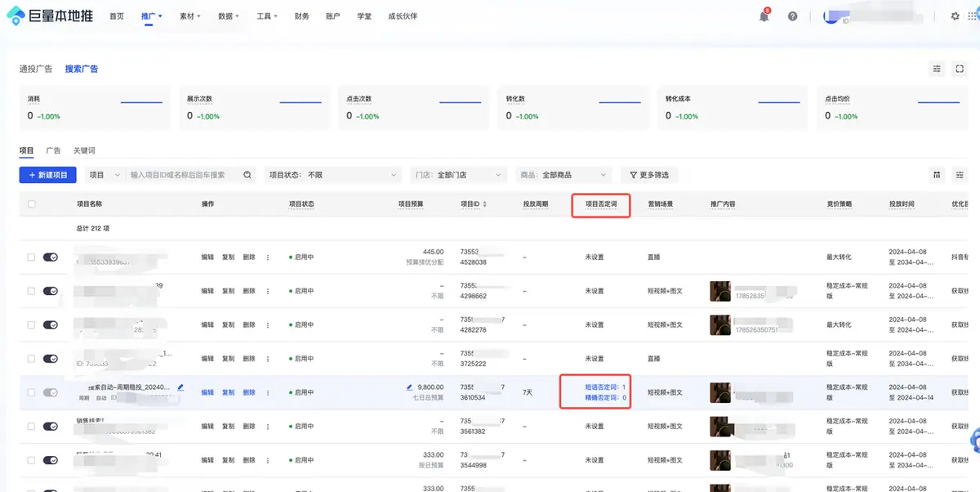The width and height of the screenshot is (980, 492).
Task: Open the notification bell
Action: pos(764,16)
